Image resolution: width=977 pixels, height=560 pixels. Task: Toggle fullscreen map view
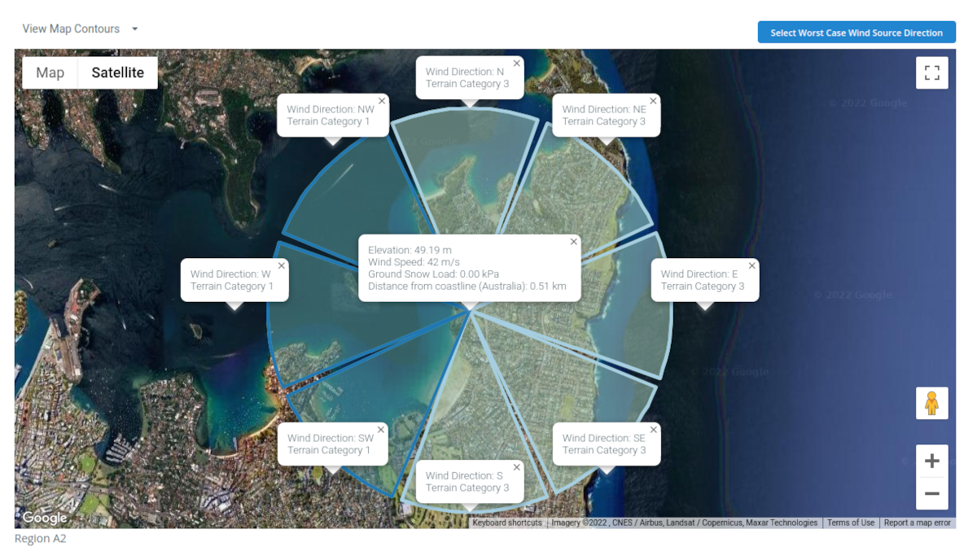tap(932, 72)
